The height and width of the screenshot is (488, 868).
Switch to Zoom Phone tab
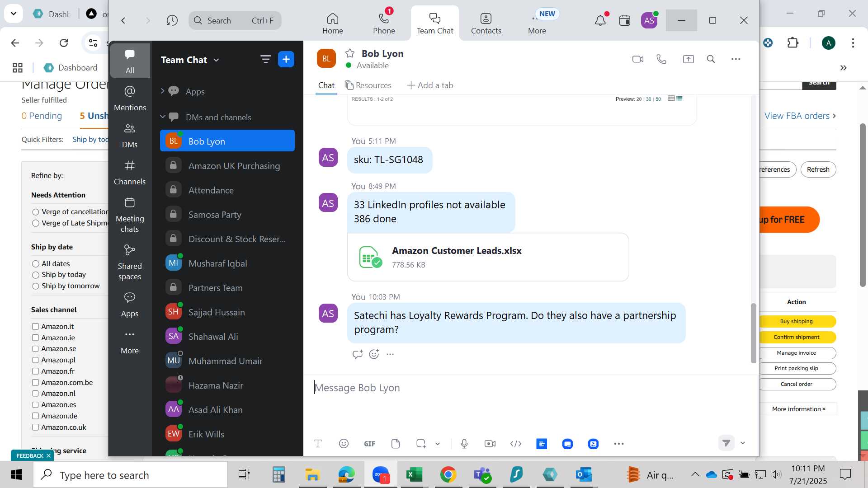tap(384, 23)
